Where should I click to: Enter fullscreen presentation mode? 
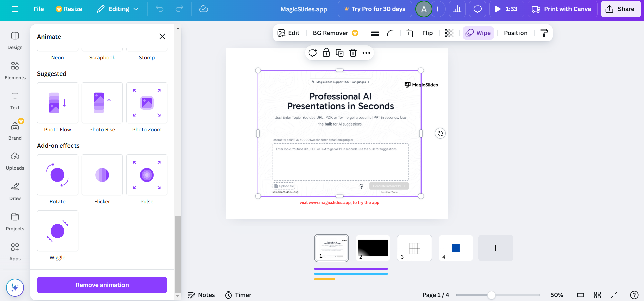(x=614, y=295)
